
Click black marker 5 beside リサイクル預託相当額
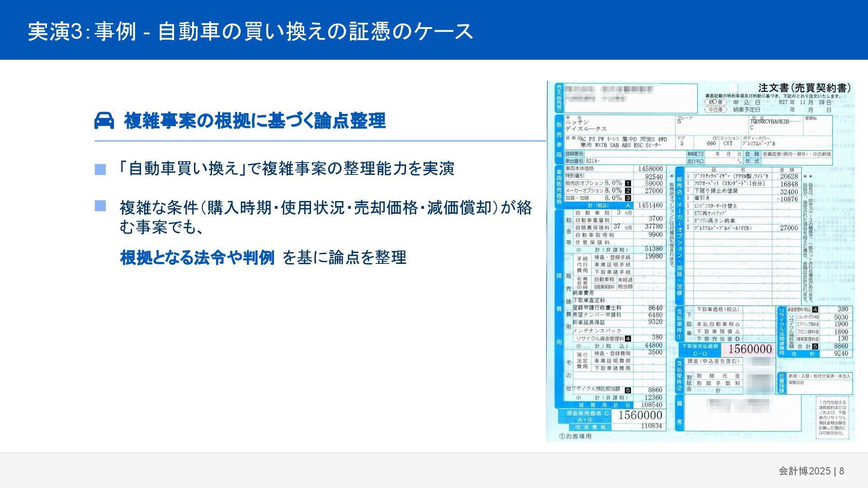pos(628,390)
